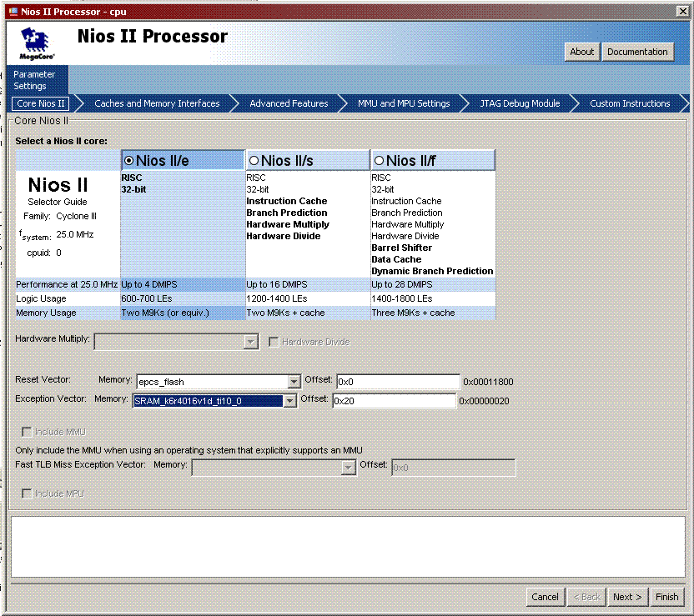Click the Documentation button
Viewport: 694px width, 616px height.
[637, 52]
